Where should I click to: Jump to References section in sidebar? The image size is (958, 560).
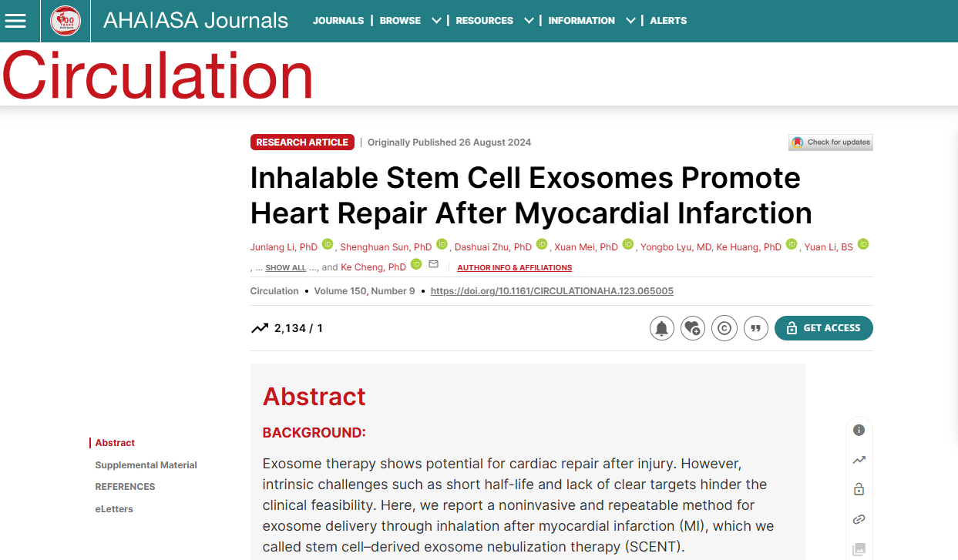coord(125,487)
